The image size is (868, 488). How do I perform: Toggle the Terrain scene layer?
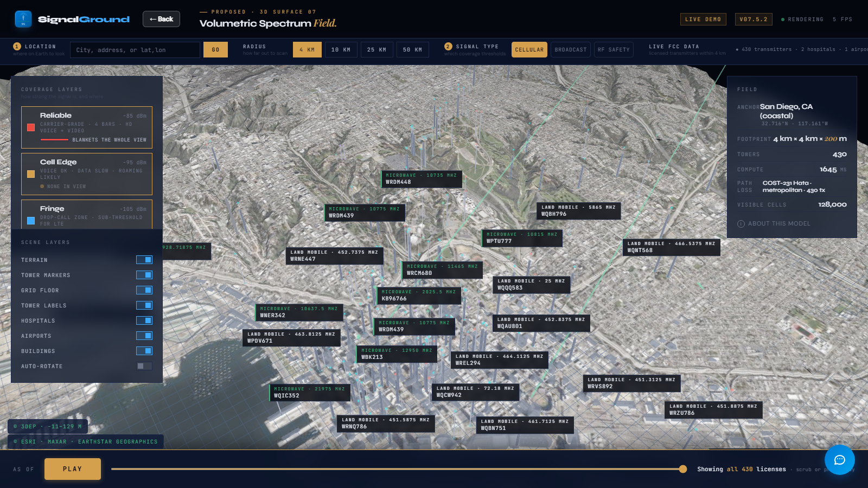pos(144,260)
